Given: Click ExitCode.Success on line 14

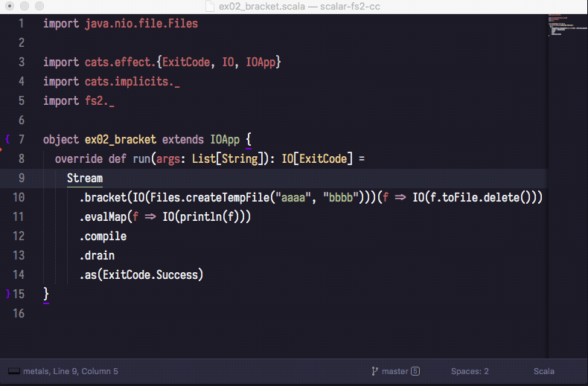Looking at the screenshot, I should (x=150, y=274).
